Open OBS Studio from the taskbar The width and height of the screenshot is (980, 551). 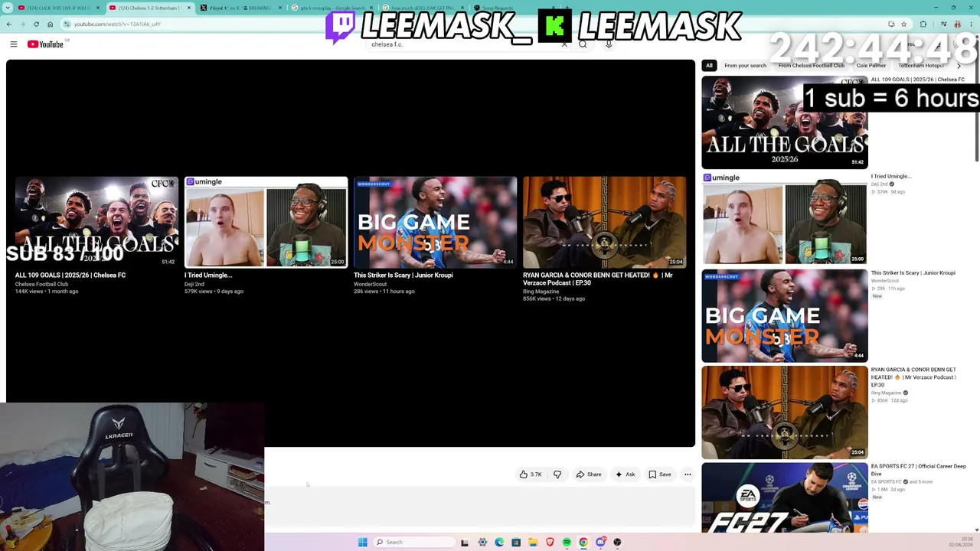coord(617,543)
